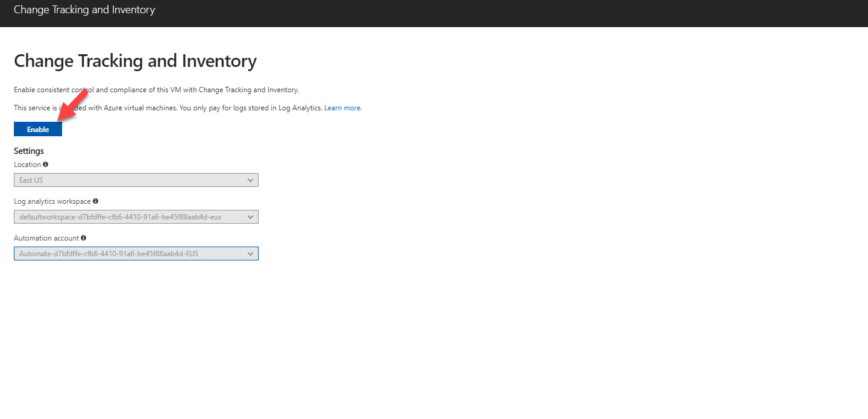This screenshot has height=419, width=868.
Task: Click info icon next to Log analytics workspace
Action: (96, 201)
